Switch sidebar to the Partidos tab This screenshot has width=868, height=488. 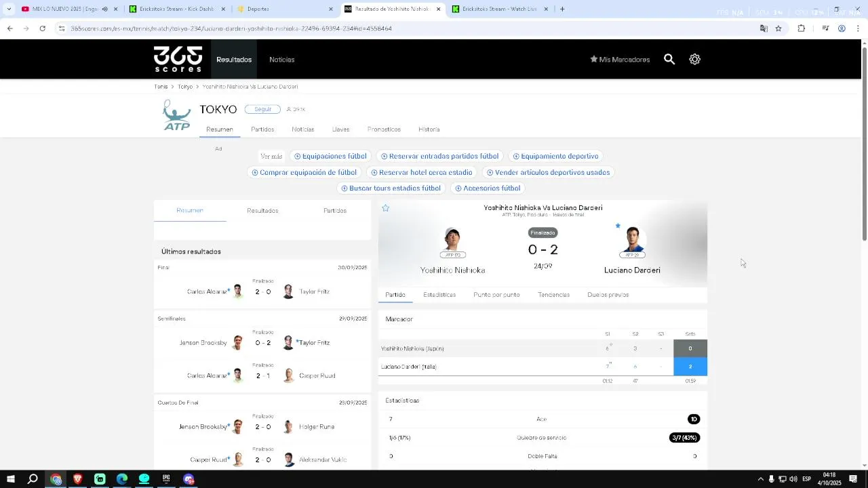pyautogui.click(x=335, y=211)
